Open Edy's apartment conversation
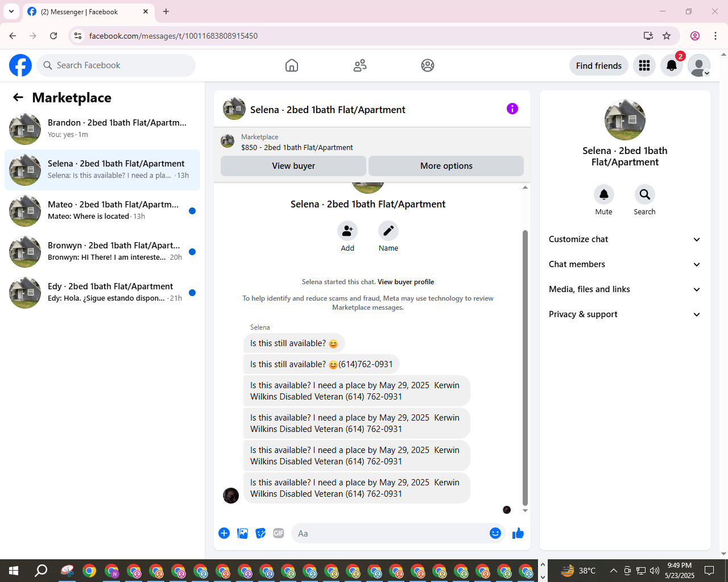Screen dimensions: 728x582 (x=102, y=293)
